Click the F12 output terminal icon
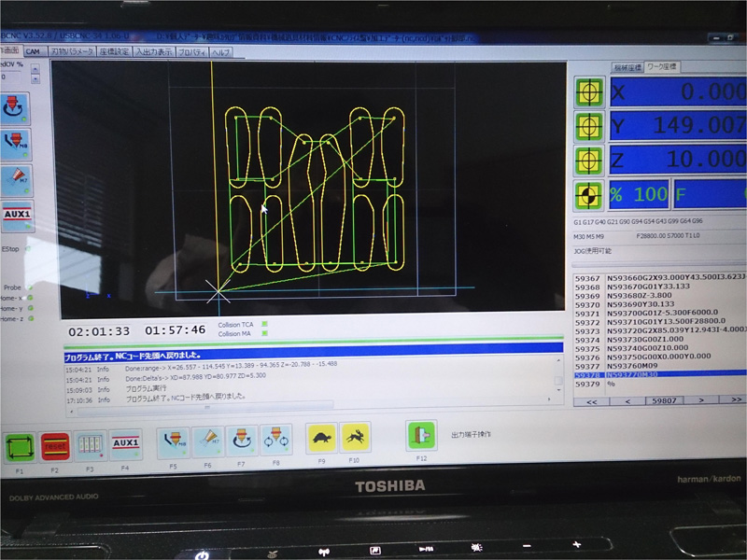The image size is (747, 560). coord(420,436)
